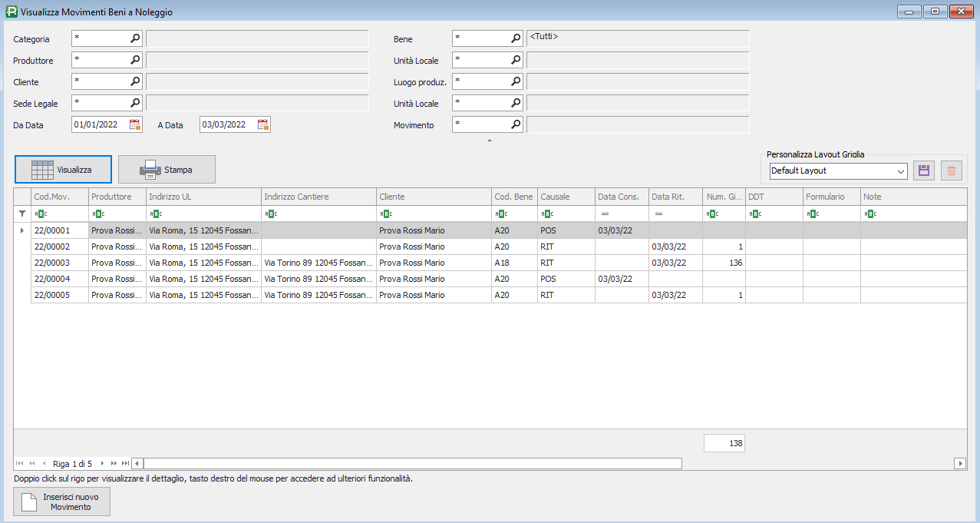The image size is (980, 523).
Task: Delete grid layout with trash icon
Action: pos(952,170)
